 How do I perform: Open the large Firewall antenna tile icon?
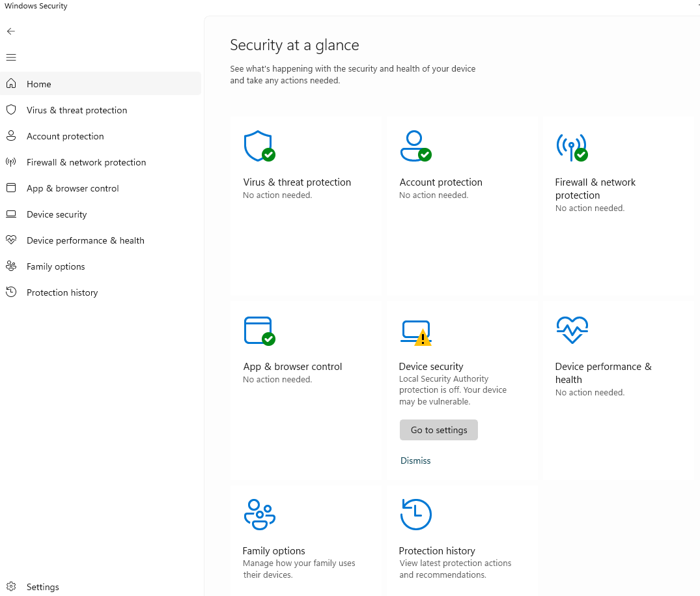(572, 147)
